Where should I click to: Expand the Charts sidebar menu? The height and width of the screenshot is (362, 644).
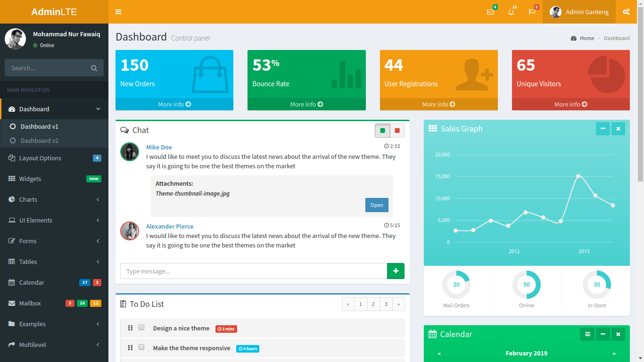(54, 199)
